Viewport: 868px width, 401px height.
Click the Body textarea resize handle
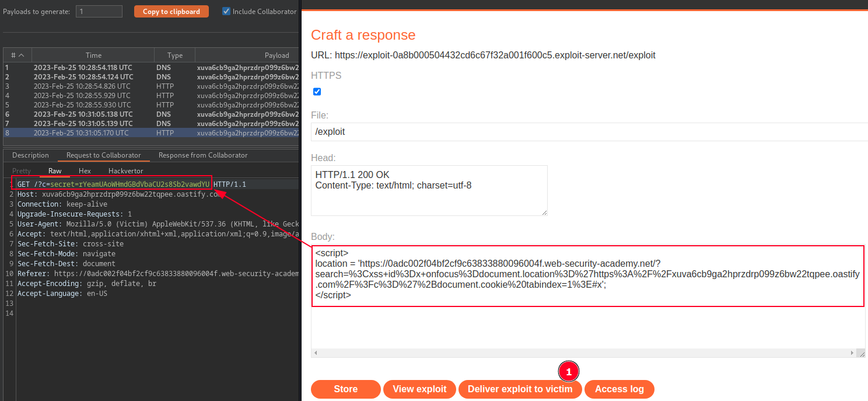coord(861,353)
